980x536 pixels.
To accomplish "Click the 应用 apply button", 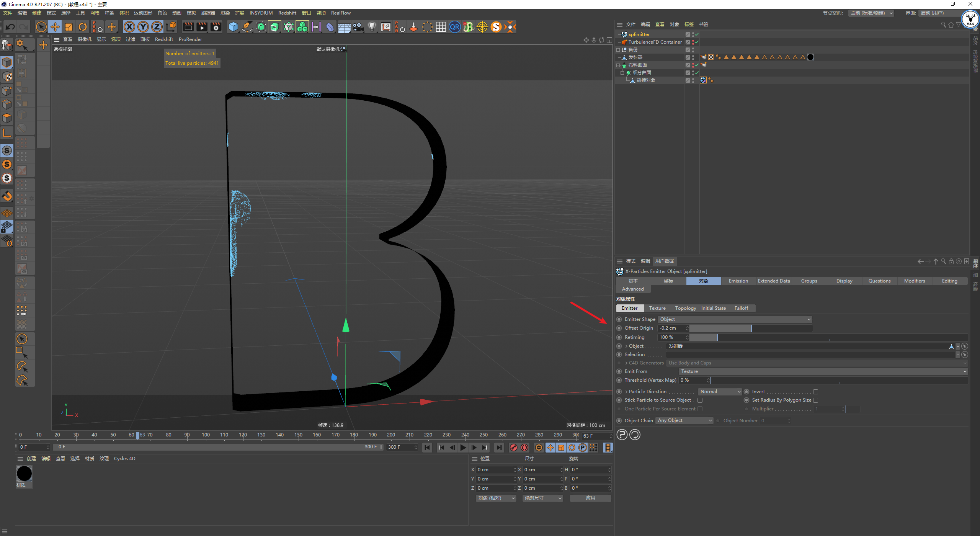I will [590, 498].
